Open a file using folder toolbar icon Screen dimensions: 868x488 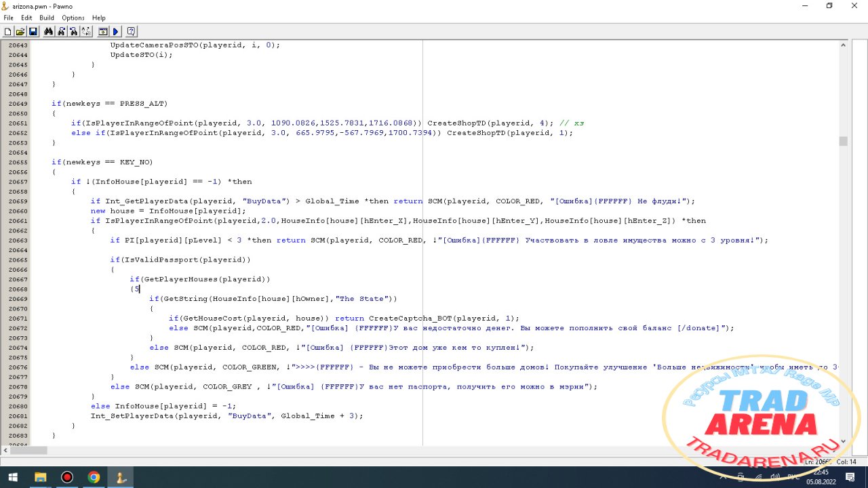(20, 31)
